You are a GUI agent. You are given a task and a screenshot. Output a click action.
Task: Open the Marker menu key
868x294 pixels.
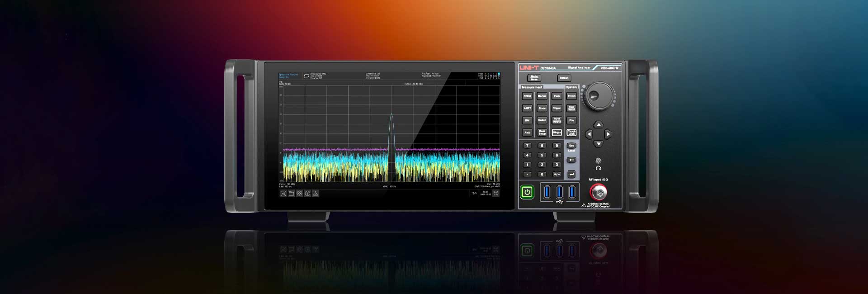click(x=542, y=96)
